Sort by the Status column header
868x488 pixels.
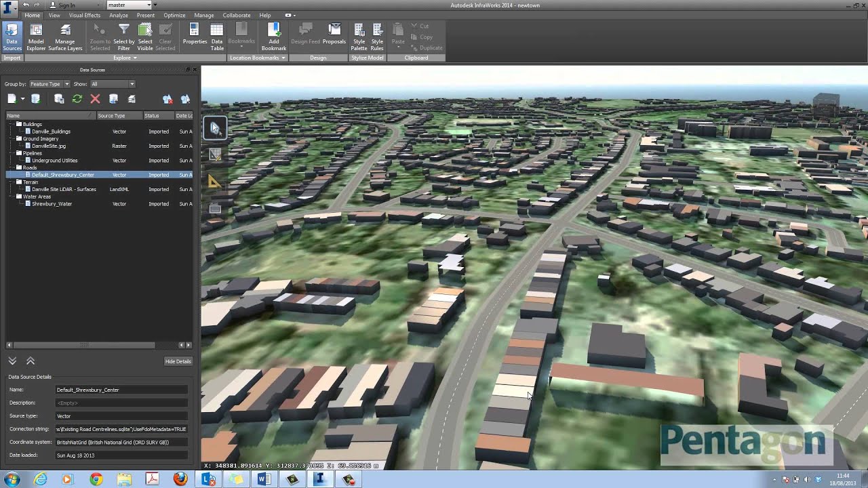click(x=159, y=115)
